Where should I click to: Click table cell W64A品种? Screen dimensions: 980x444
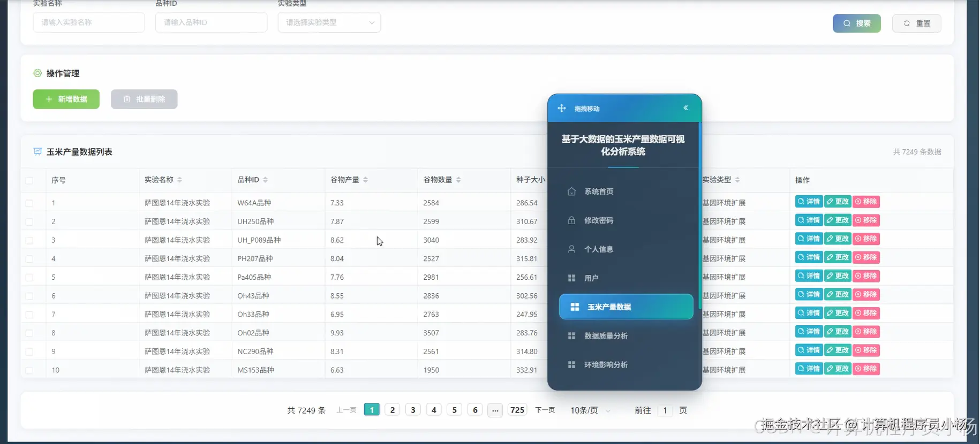pyautogui.click(x=254, y=203)
